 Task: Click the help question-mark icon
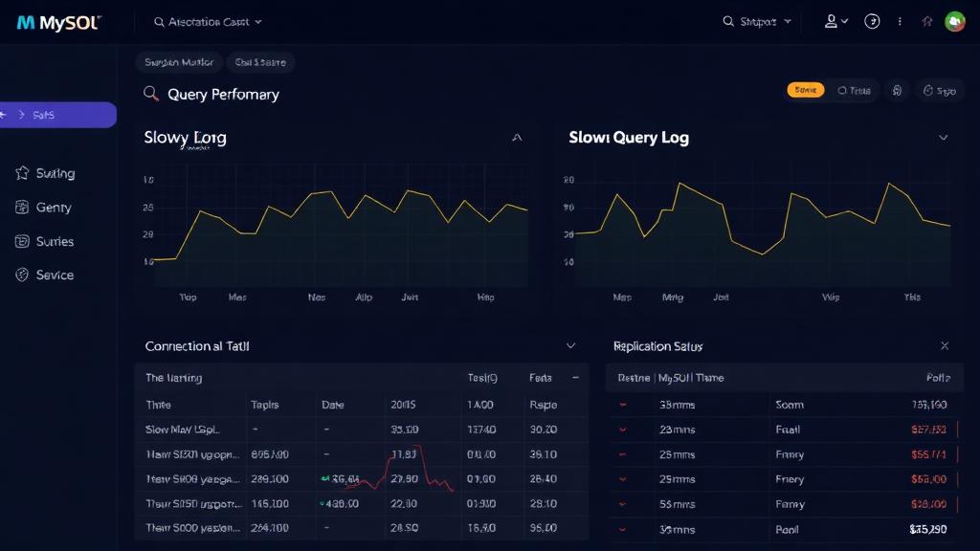[871, 20]
